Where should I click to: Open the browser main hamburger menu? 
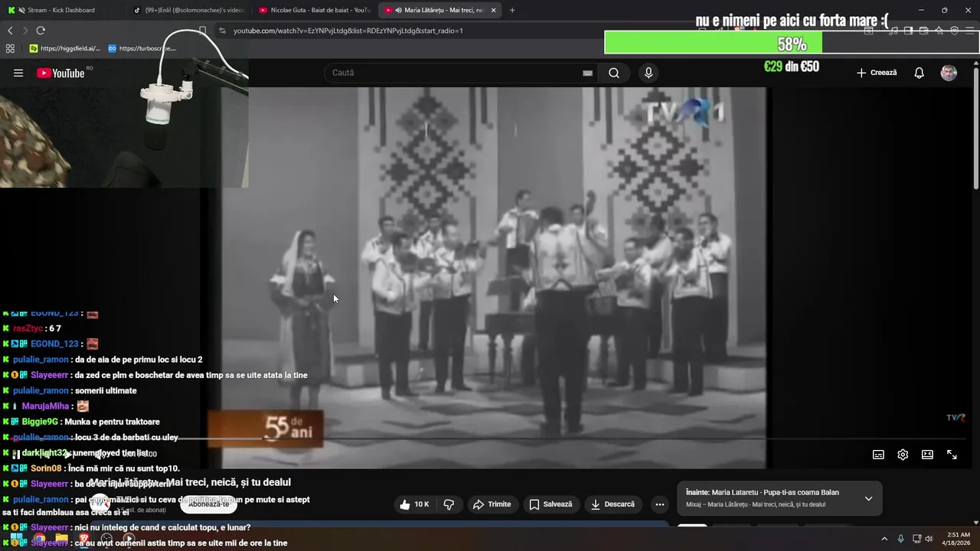(970, 31)
